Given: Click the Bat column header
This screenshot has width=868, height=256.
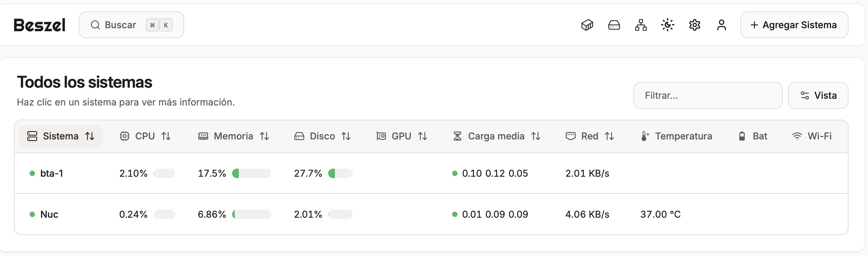Looking at the screenshot, I should click(x=753, y=136).
